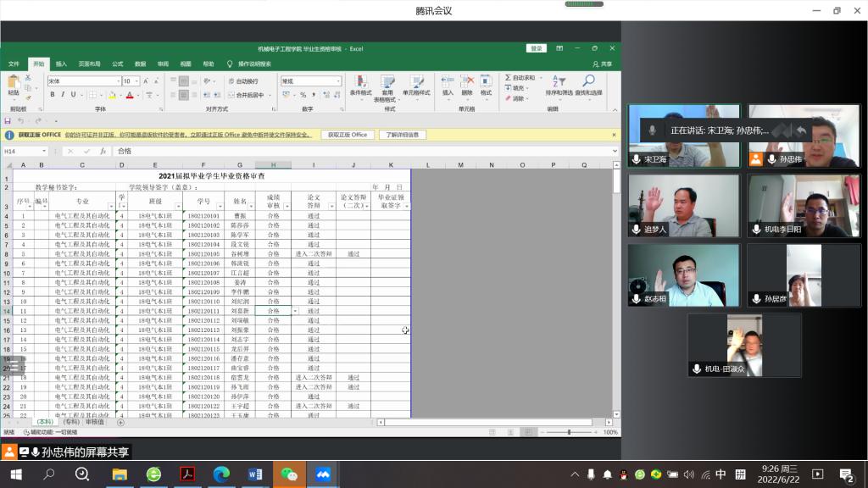868x488 pixels.
Task: Switch to the 插入 ribbon tab
Action: click(x=61, y=64)
